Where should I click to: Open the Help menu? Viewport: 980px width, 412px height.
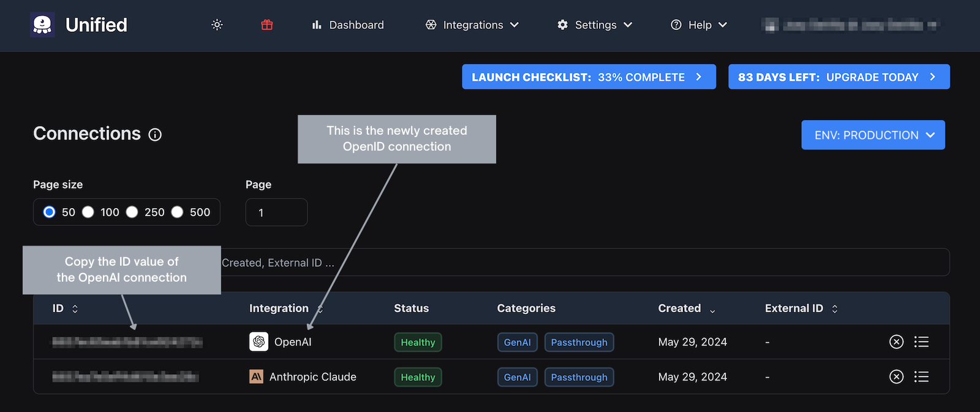(699, 25)
